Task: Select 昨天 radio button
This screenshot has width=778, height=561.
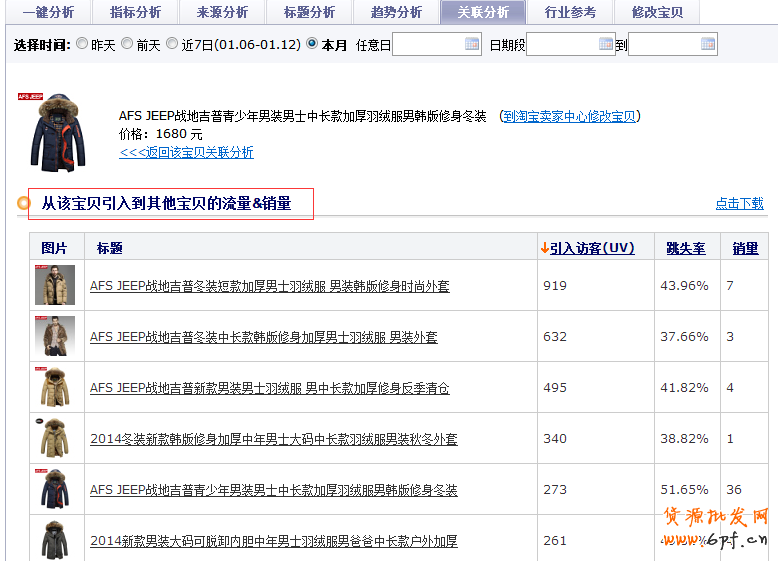Action: click(x=82, y=44)
